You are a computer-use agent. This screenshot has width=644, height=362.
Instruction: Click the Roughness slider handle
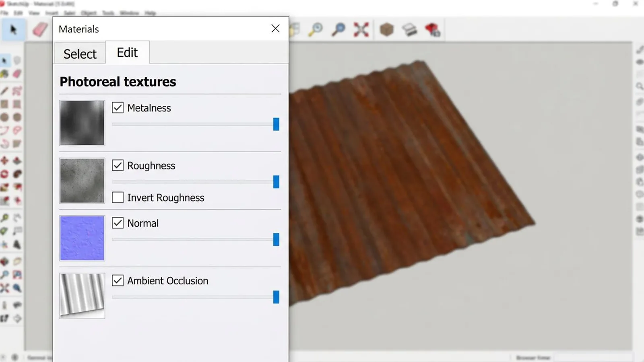click(x=276, y=182)
